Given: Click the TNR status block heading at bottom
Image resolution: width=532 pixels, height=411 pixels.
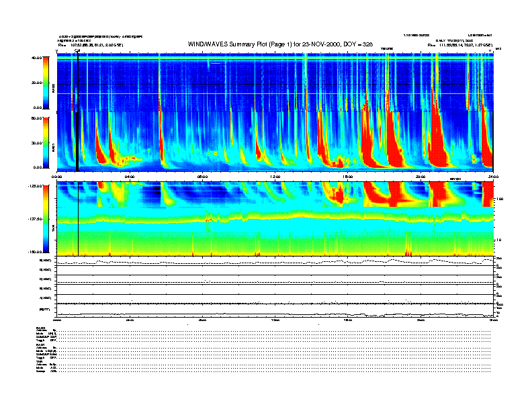Looking at the screenshot, I should click(39, 362).
